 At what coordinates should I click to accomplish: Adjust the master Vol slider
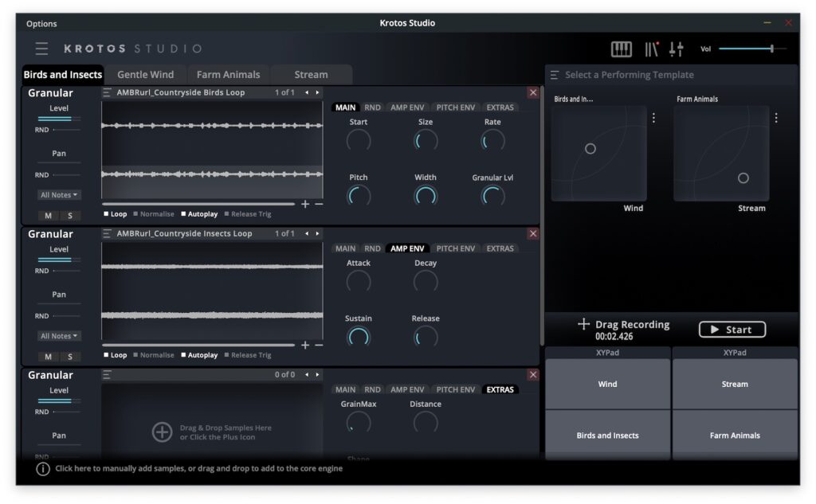coord(771,49)
